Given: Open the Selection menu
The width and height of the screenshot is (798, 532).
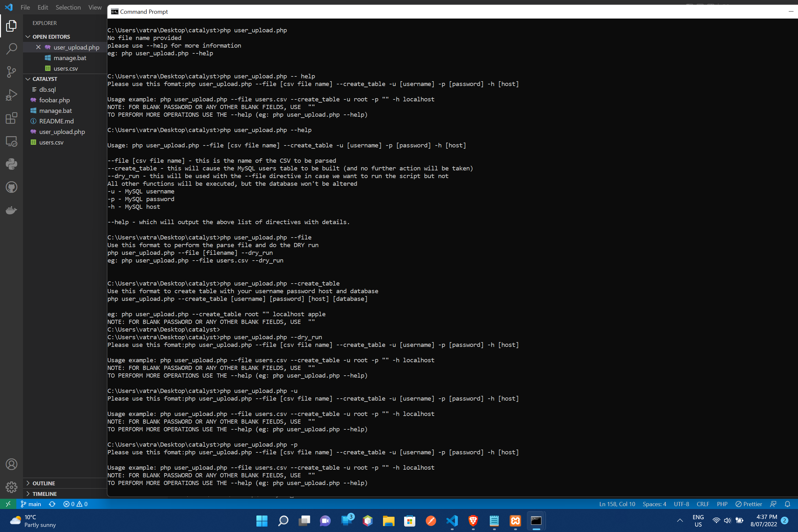Looking at the screenshot, I should 68,7.
